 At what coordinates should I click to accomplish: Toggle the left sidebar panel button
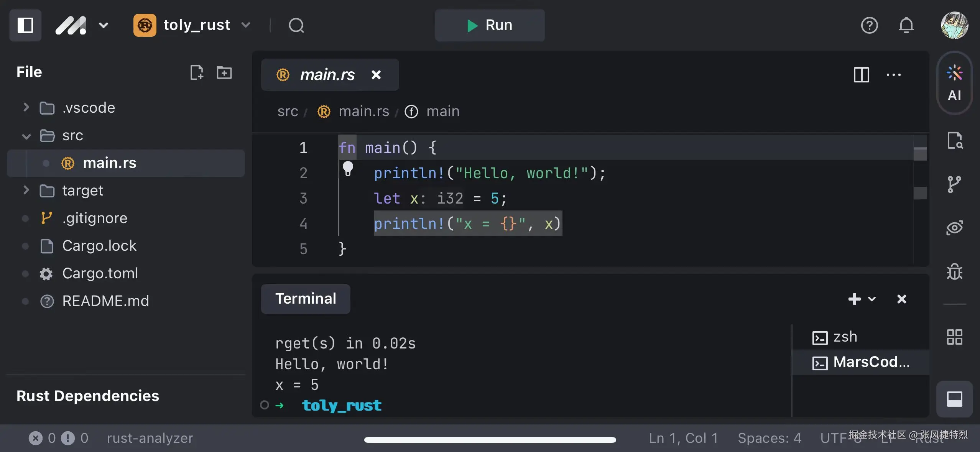[x=25, y=26]
